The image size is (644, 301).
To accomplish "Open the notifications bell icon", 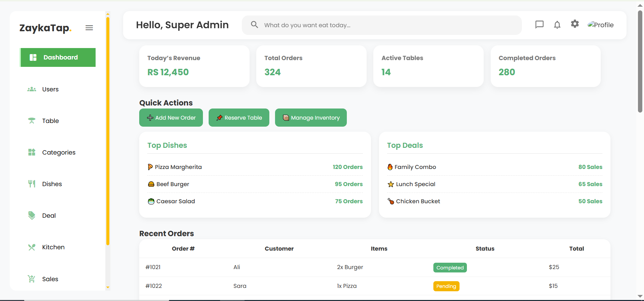I will pyautogui.click(x=557, y=25).
